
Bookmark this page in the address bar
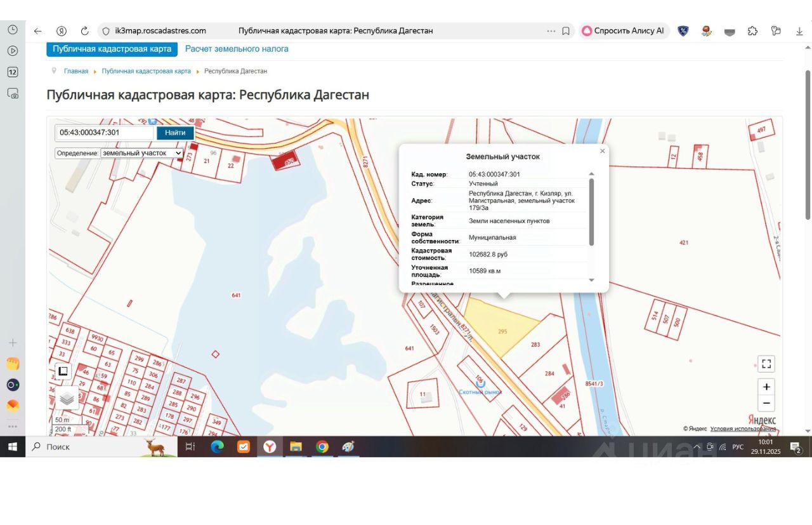click(566, 30)
